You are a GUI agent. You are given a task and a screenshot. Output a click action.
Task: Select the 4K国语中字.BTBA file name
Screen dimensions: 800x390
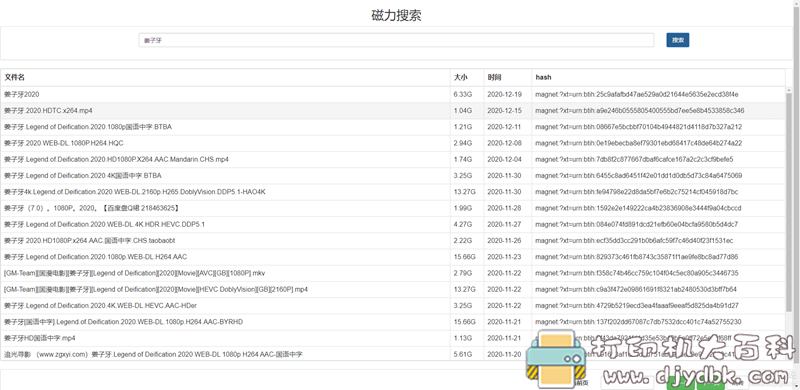point(83,176)
